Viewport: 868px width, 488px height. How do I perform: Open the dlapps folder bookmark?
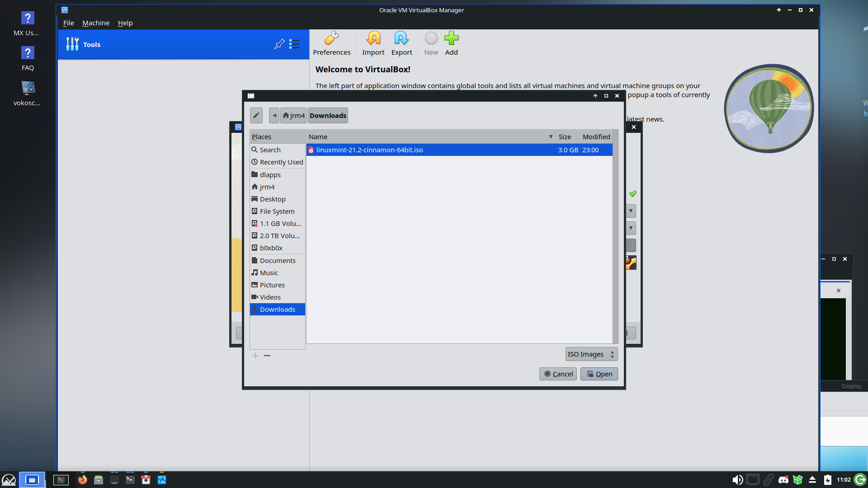tap(277, 174)
